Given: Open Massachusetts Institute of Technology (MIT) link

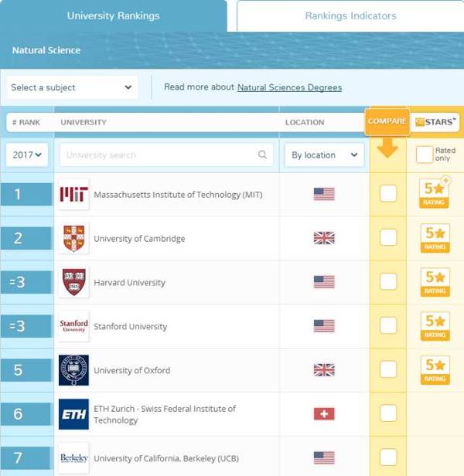Looking at the screenshot, I should pyautogui.click(x=178, y=195).
